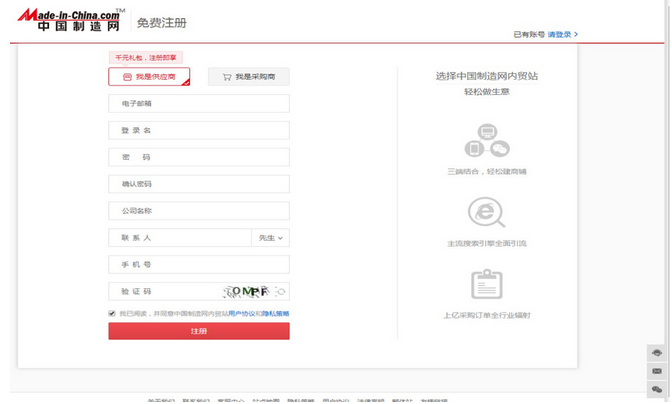Click the 免费注册 page title text
The image size is (672, 404).
(162, 23)
